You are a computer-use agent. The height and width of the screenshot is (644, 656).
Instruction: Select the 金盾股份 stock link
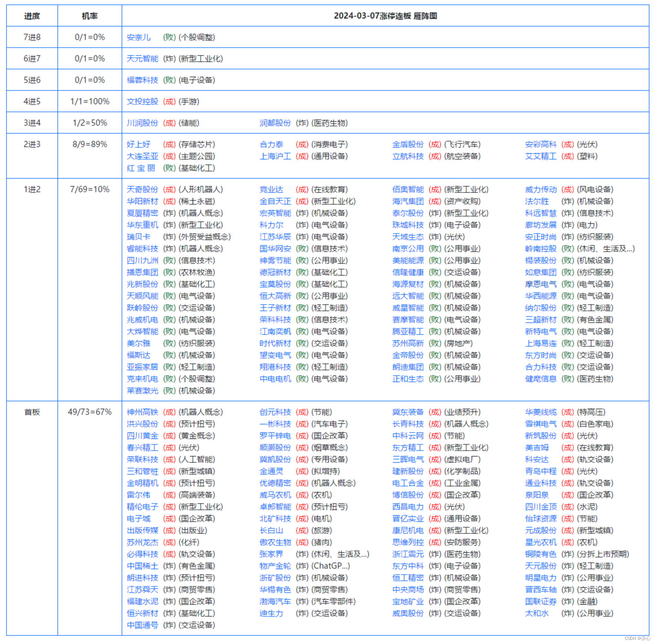click(408, 144)
